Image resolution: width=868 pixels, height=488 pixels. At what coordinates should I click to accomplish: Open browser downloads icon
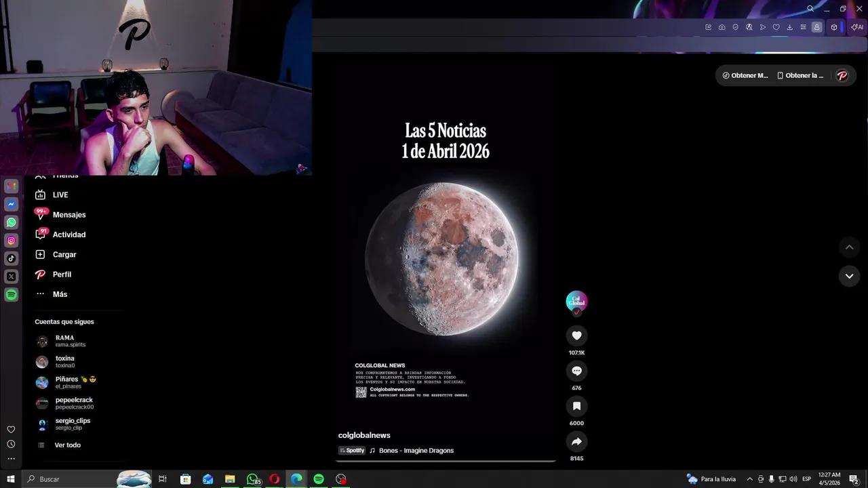[789, 27]
